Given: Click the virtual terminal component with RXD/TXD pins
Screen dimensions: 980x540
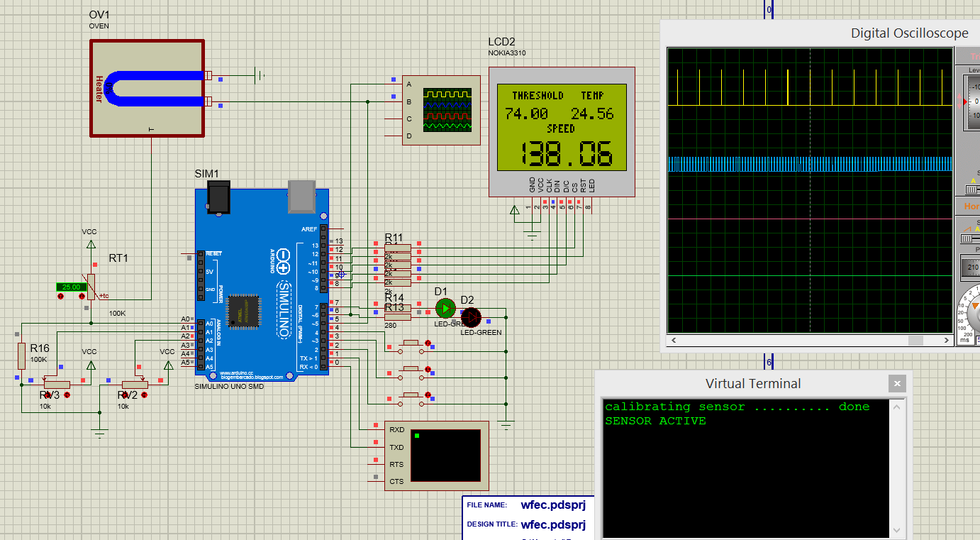Looking at the screenshot, I should pos(437,455).
